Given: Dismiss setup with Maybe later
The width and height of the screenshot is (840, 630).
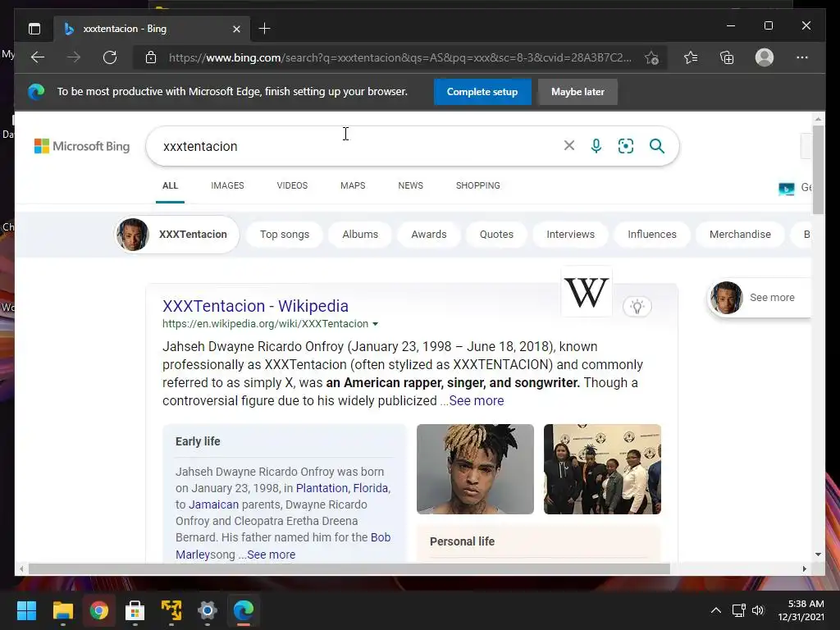Looking at the screenshot, I should coord(577,92).
